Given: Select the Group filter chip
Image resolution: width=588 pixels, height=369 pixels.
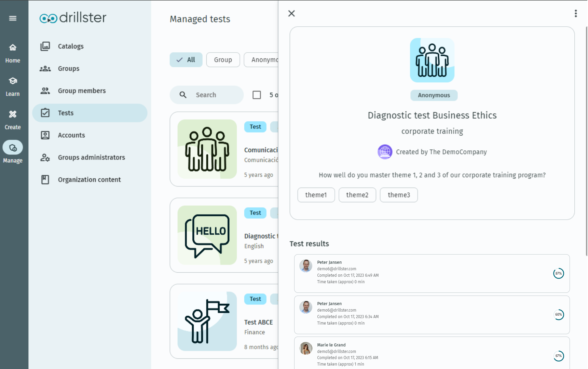Looking at the screenshot, I should (223, 60).
